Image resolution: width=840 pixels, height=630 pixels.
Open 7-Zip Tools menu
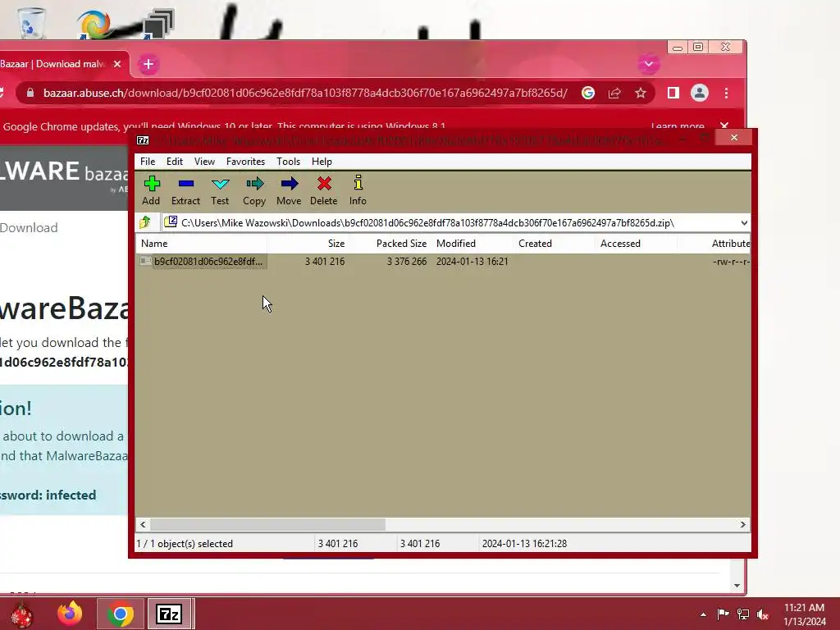288,162
